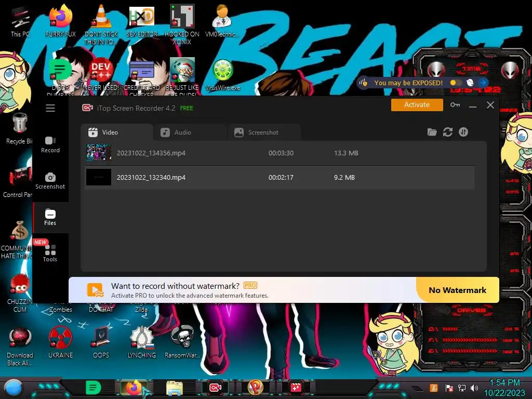Click thumbnail of 20231022_132340.mp4
Screen dimensions: 532x399
pos(99,177)
